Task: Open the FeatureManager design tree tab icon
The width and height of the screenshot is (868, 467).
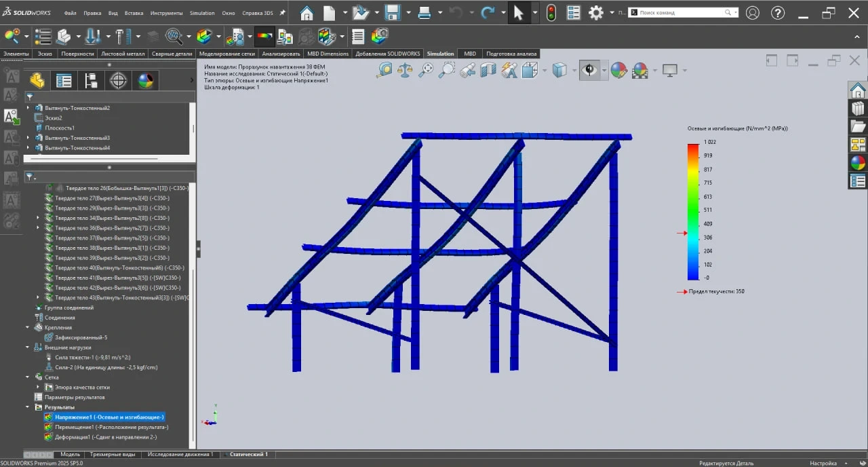Action: point(37,81)
